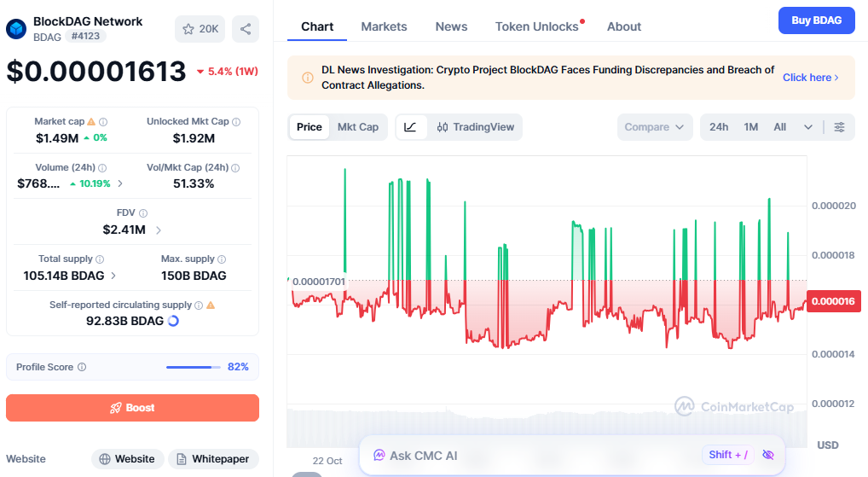Open the share icon button
Screen dimensions: 868x477
click(246, 29)
